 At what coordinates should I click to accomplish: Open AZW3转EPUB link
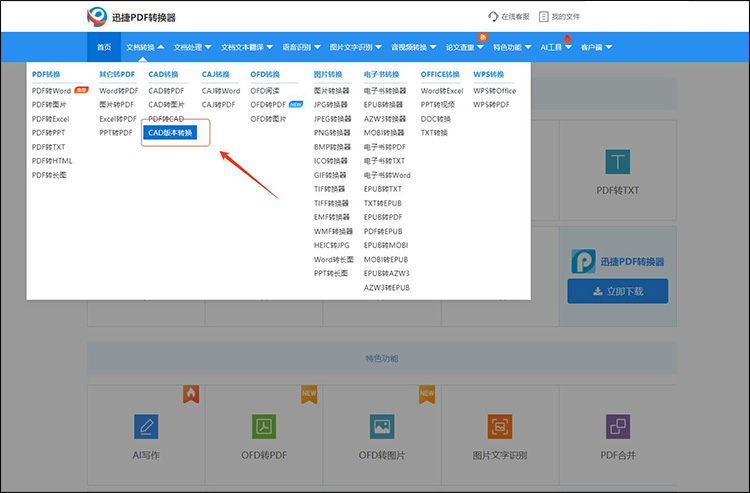386,287
